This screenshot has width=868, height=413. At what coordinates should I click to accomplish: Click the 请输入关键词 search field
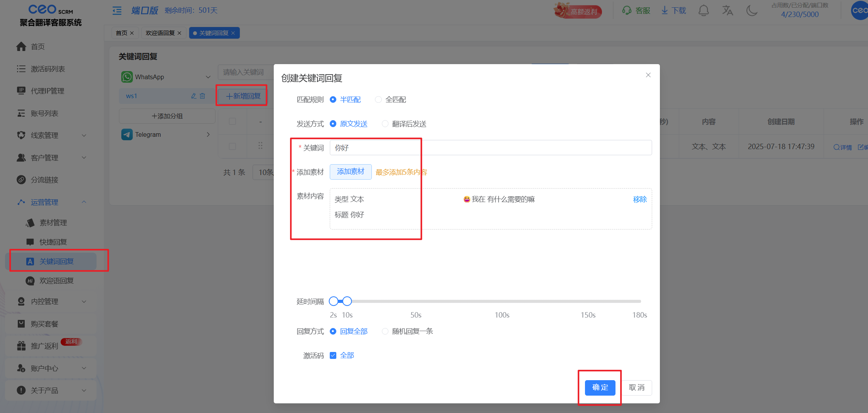coord(246,72)
